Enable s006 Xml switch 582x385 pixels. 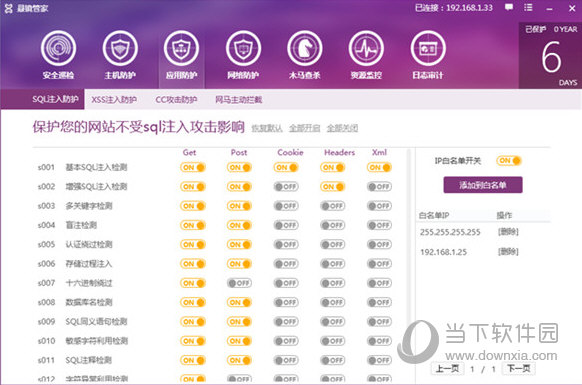[379, 264]
